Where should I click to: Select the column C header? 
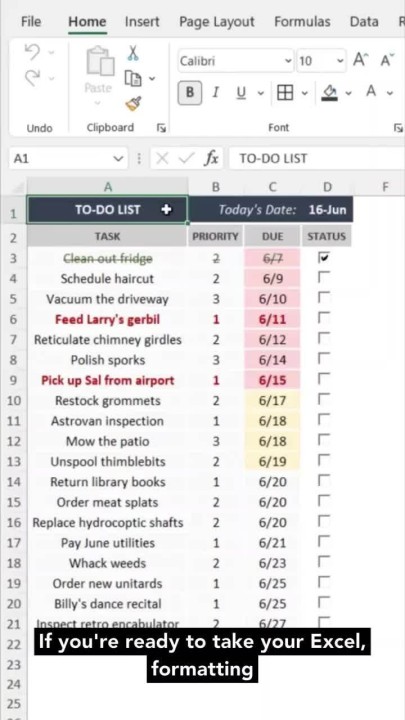click(x=272, y=187)
